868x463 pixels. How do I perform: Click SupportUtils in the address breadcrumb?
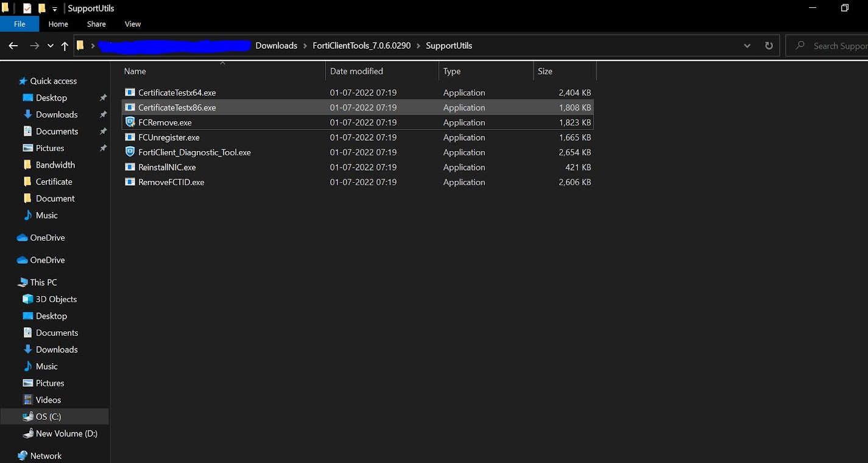449,46
